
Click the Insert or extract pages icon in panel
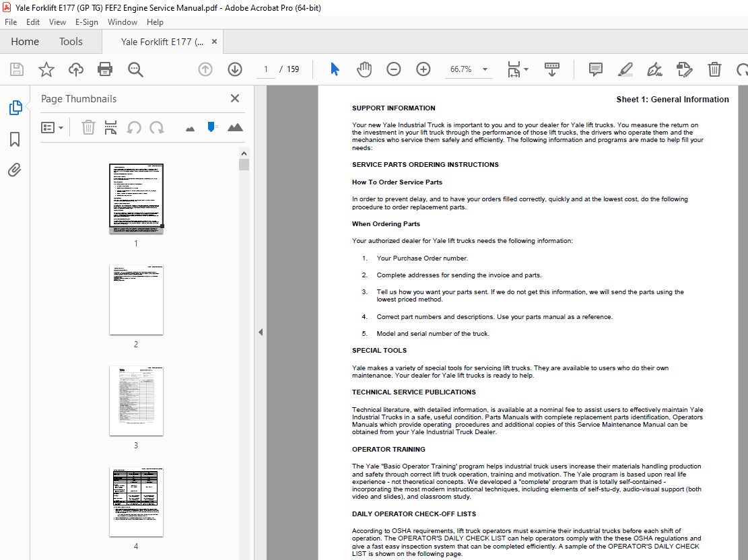coord(110,128)
